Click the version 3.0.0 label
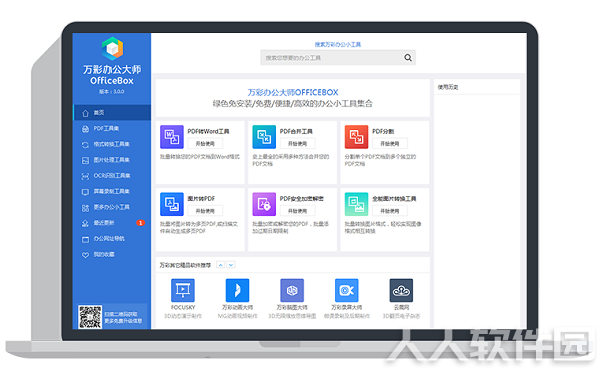This screenshot has height=379, width=600. click(x=112, y=91)
